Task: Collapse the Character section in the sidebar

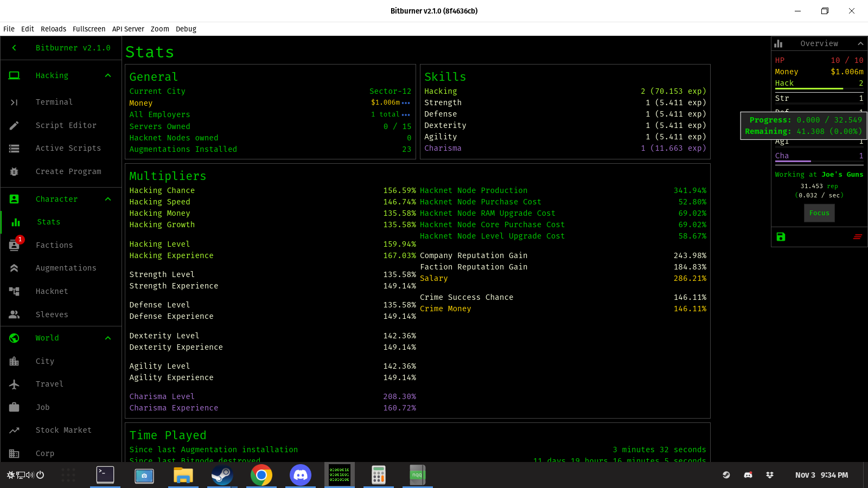Action: pyautogui.click(x=107, y=199)
